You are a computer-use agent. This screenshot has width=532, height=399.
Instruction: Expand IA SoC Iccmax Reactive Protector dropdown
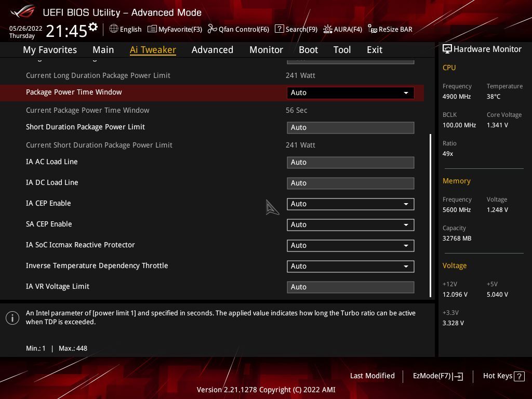[x=351, y=245]
